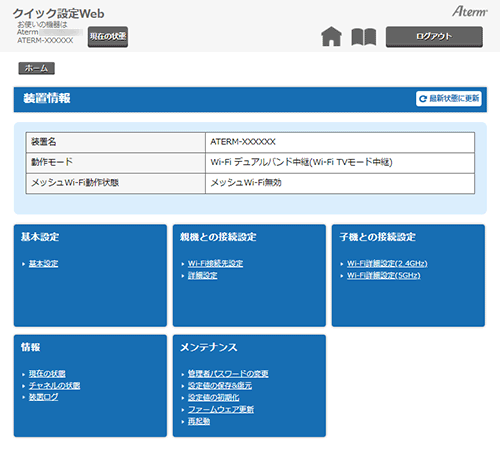Open Wi-Fi詳細設定(2.4GHz) link

[387, 264]
